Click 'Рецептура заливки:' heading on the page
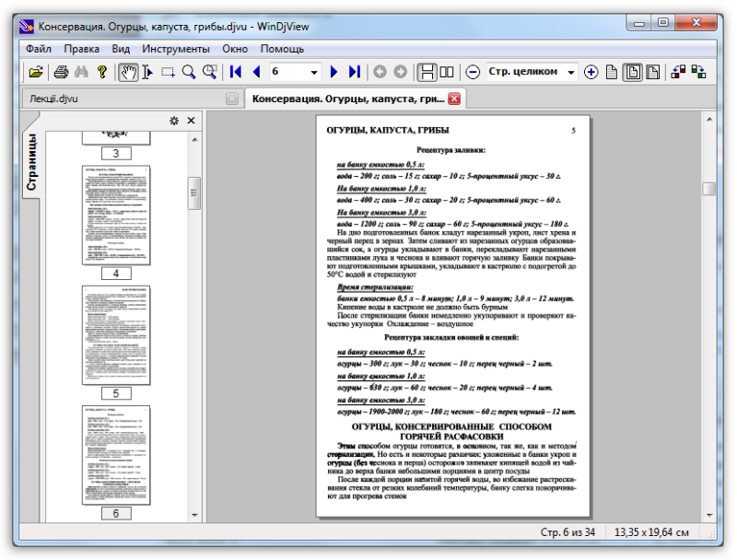Image resolution: width=737 pixels, height=560 pixels. [450, 150]
